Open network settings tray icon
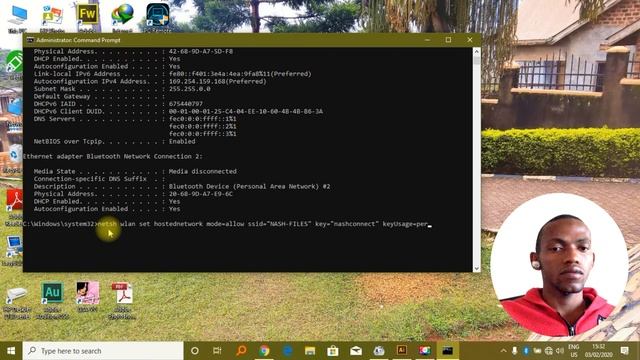Viewport: 640px width, 360px height. point(549,351)
